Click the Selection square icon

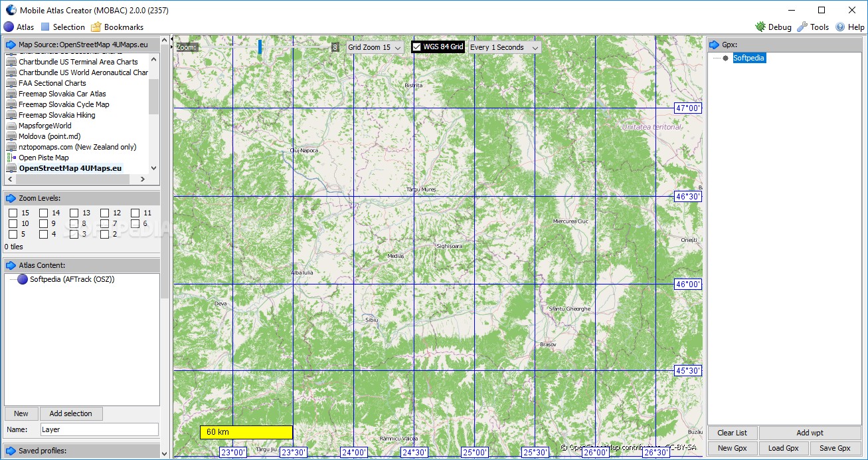[45, 27]
